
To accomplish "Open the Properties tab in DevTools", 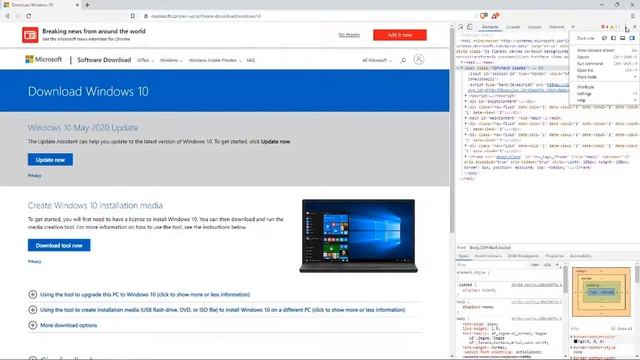I will (554, 256).
